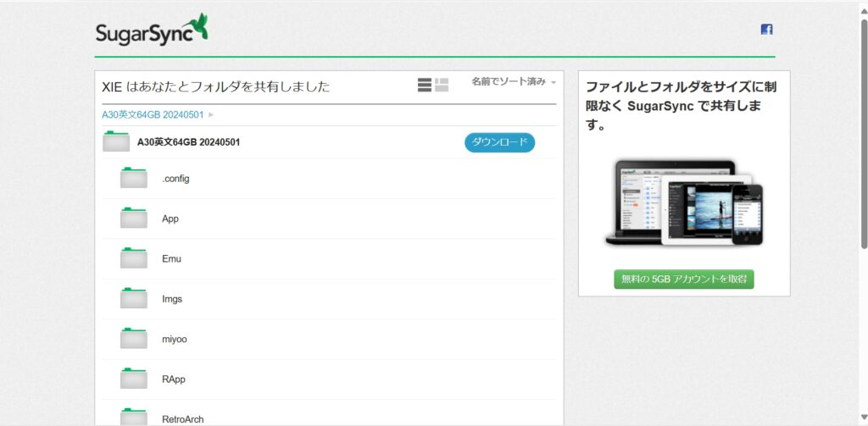Open the sort-by-name dropdown
This screenshot has height=426, width=868.
514,82
